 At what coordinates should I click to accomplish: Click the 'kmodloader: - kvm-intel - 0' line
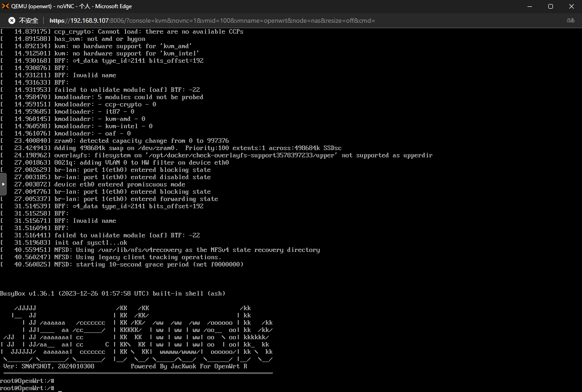point(76,126)
